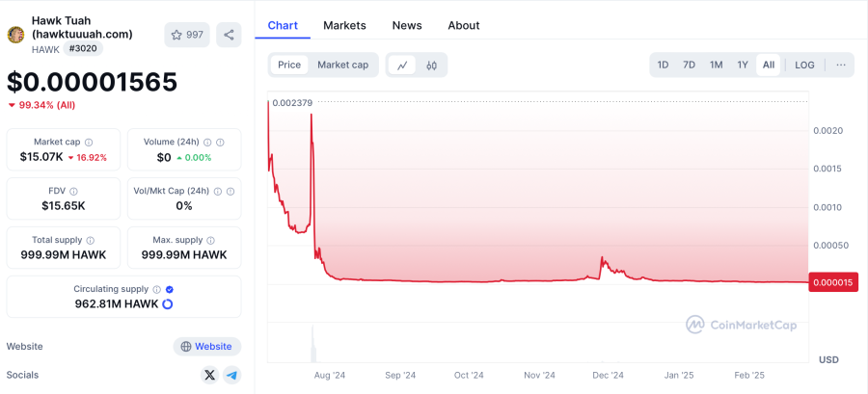Click the FDV info icon

(73, 191)
